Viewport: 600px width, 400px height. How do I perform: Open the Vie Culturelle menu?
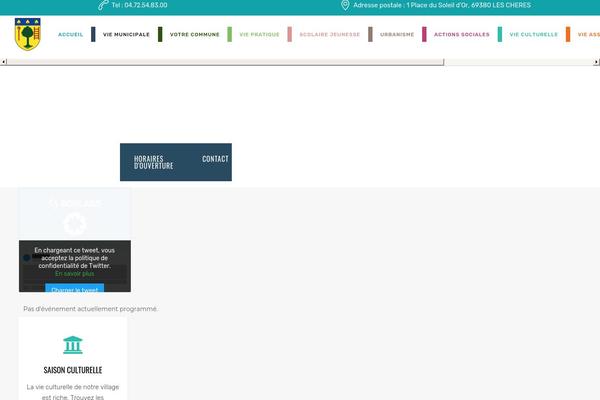tap(533, 34)
